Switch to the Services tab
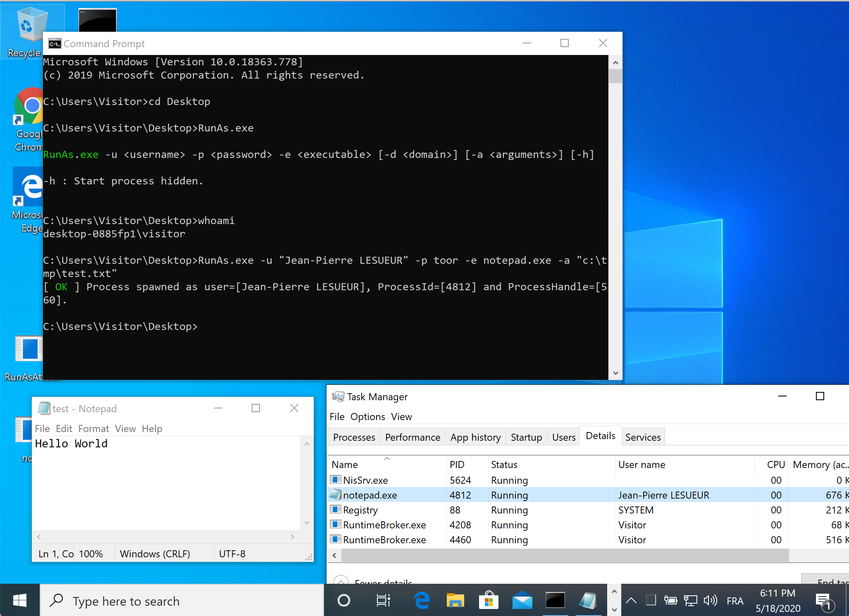This screenshot has height=616, width=849. [x=643, y=437]
